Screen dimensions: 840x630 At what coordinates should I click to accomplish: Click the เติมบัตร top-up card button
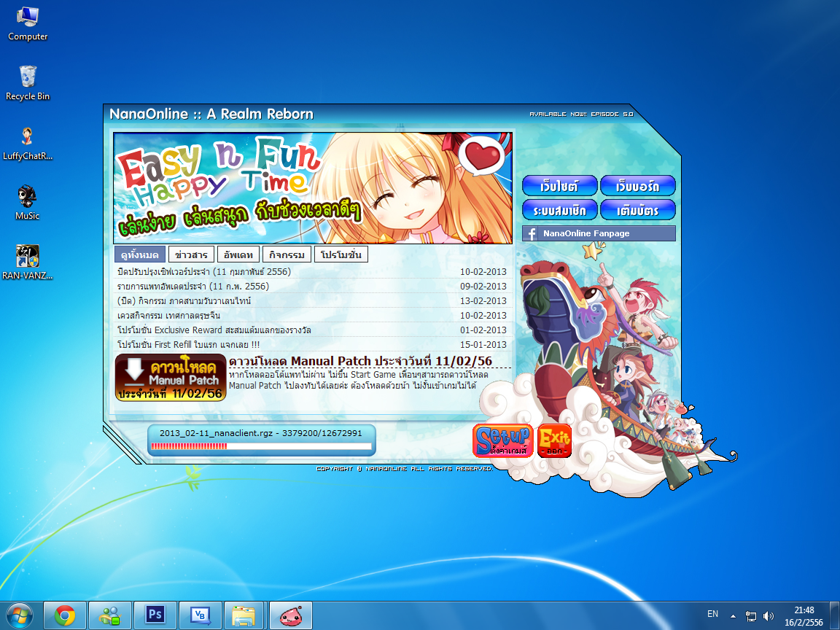(x=637, y=210)
